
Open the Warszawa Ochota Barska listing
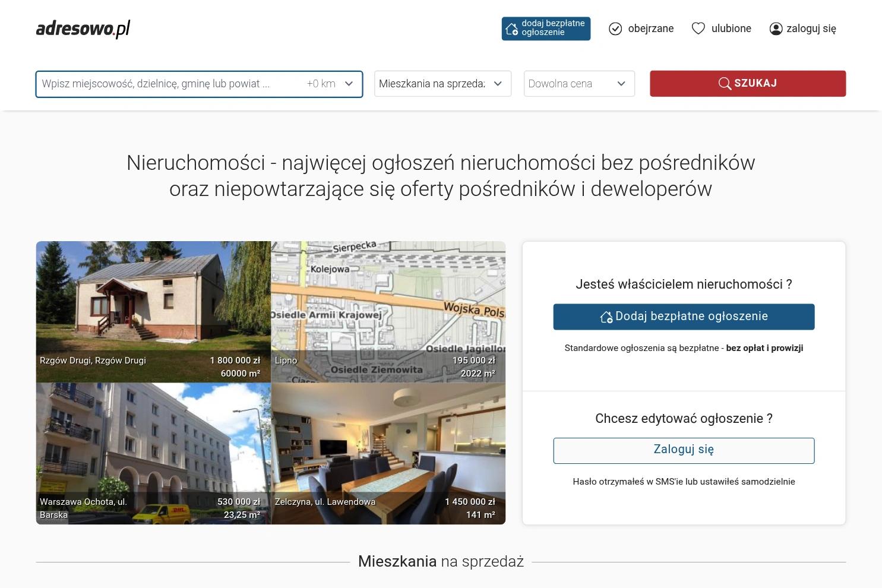153,454
